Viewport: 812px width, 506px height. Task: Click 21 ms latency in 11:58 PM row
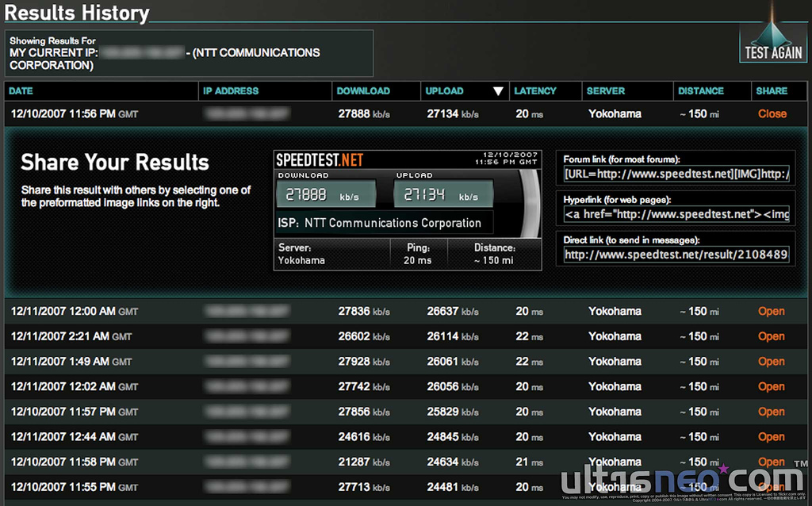[529, 462]
